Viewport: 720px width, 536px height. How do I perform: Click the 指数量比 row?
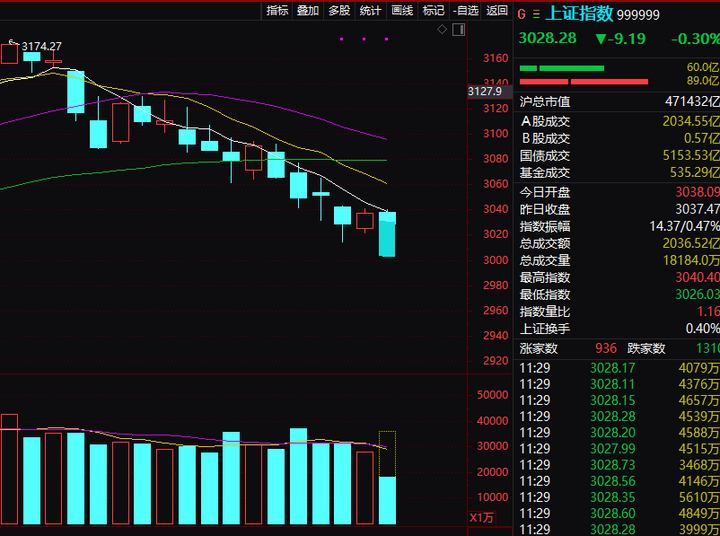pos(619,312)
